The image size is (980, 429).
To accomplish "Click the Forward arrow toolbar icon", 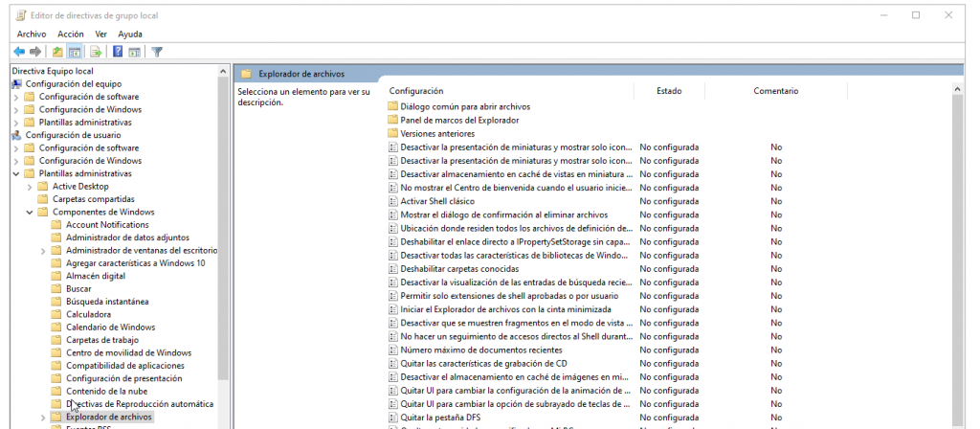I will [x=35, y=52].
